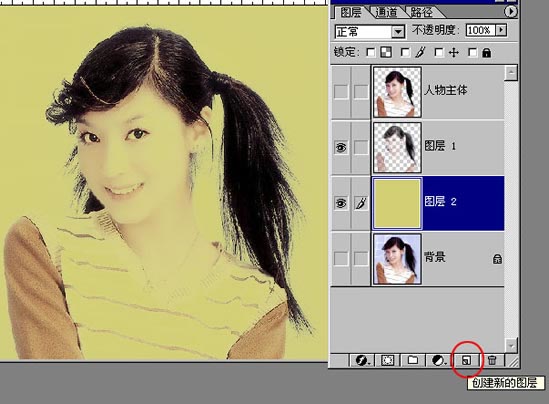Viewport: 549px width, 404px height.
Task: Hide 图层 1 using its eye icon
Action: point(341,147)
